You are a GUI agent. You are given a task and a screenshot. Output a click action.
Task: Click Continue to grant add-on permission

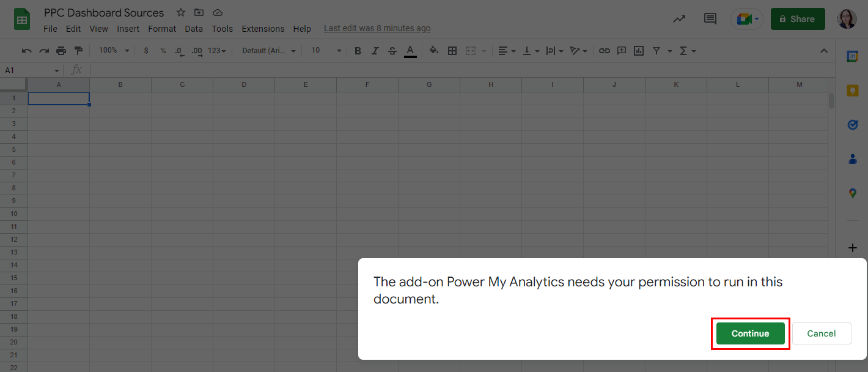(750, 333)
